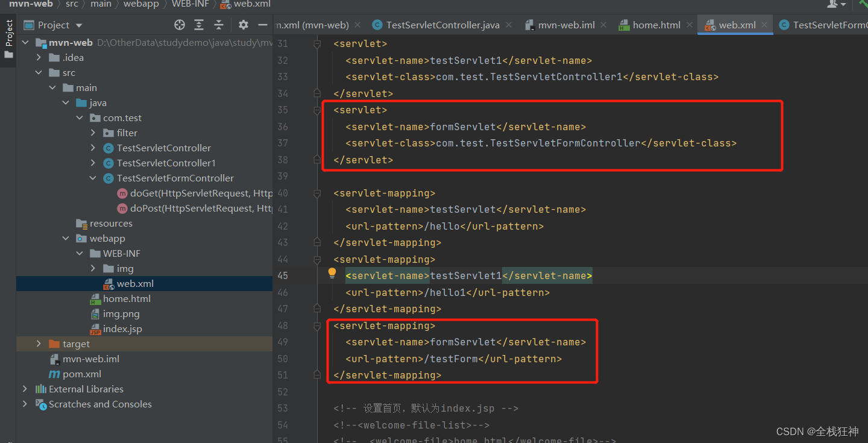Screen dimensions: 868x443
Task: Collapse the src folder
Action: pyautogui.click(x=39, y=72)
